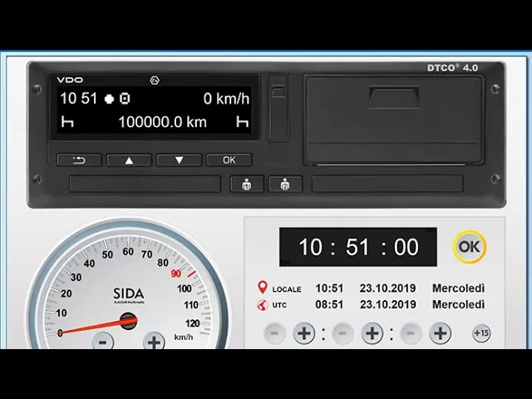
Task: Add 15 minutes with +15 button
Action: point(481,333)
